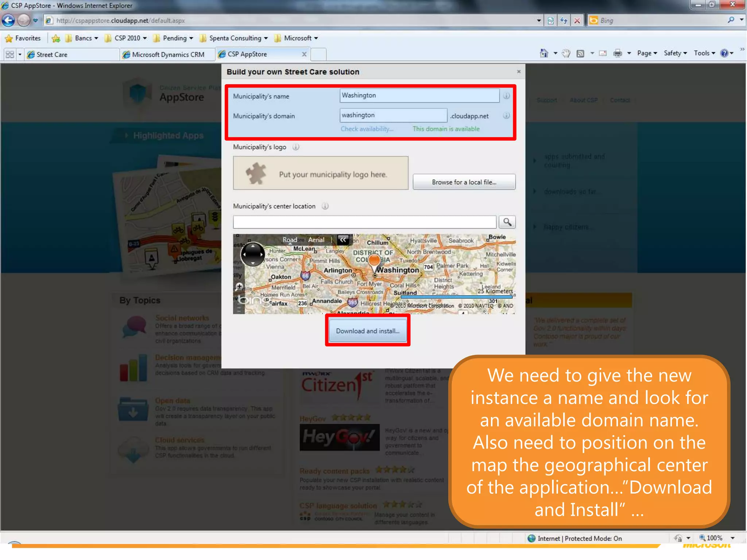
Task: Click the Compatibility View icon
Action: (x=551, y=21)
